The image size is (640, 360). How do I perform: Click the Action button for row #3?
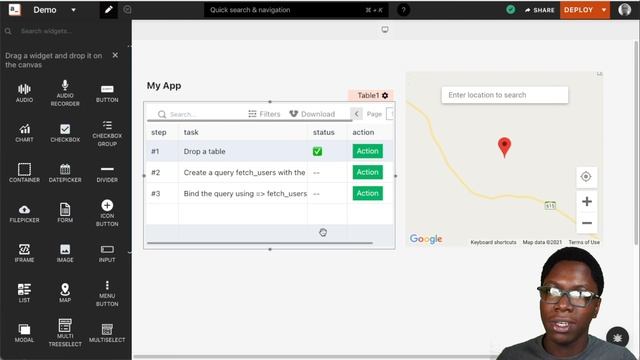(x=368, y=193)
